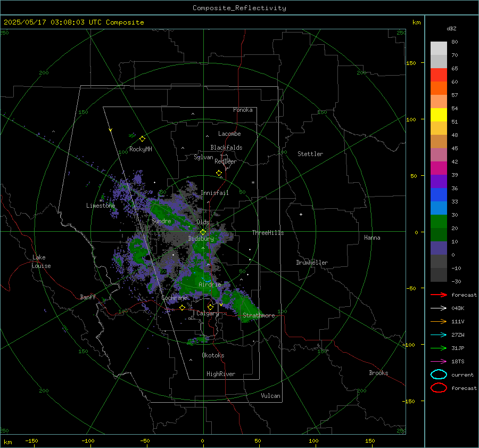Click the Lake Louise label
This screenshot has width=479, height=448.
[41, 262]
